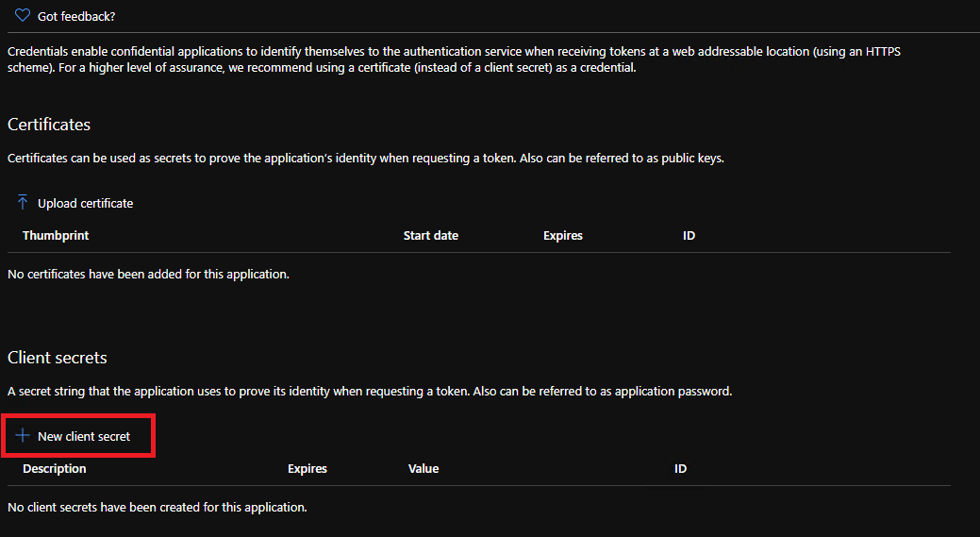
Task: Select the Description column header
Action: point(55,468)
